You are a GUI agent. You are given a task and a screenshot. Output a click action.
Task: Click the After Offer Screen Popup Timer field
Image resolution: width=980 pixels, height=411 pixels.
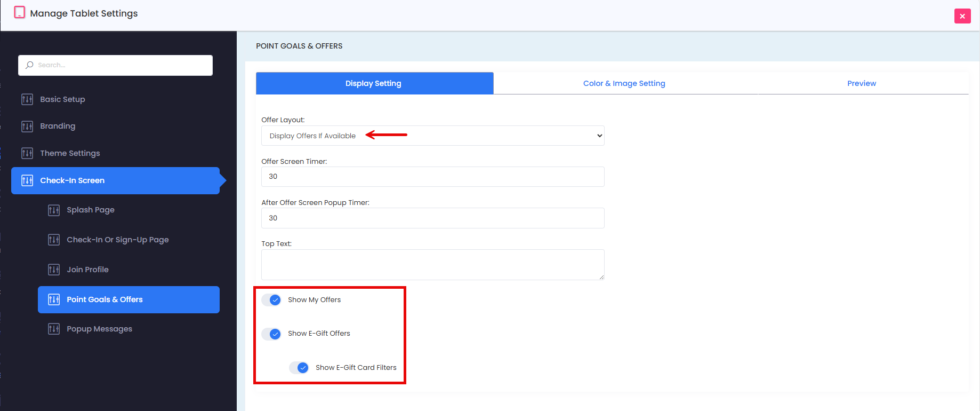click(x=433, y=218)
